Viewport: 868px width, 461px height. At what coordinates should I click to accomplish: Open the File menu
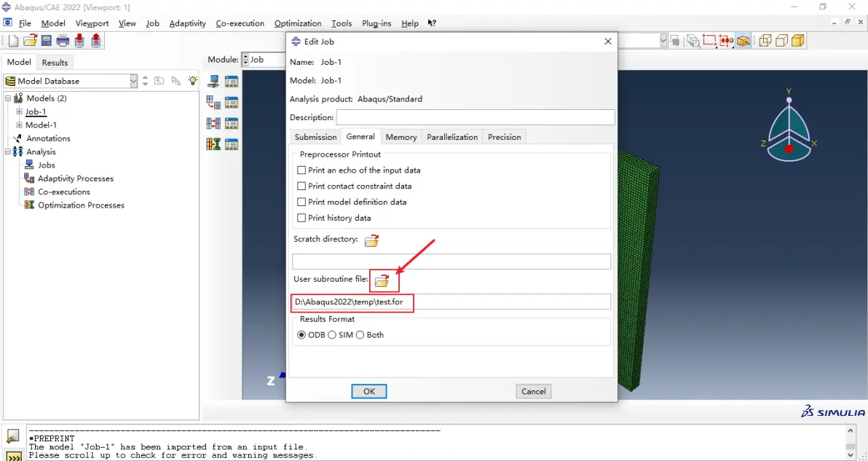25,23
